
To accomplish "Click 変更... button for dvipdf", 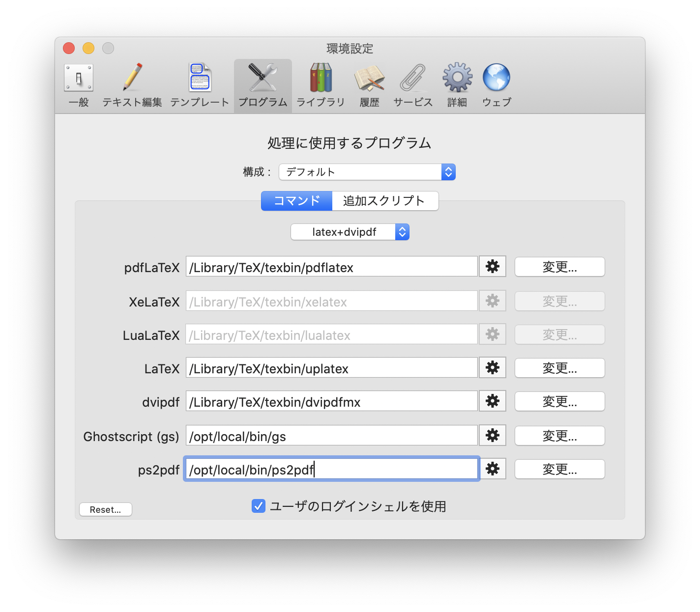I will tap(560, 401).
